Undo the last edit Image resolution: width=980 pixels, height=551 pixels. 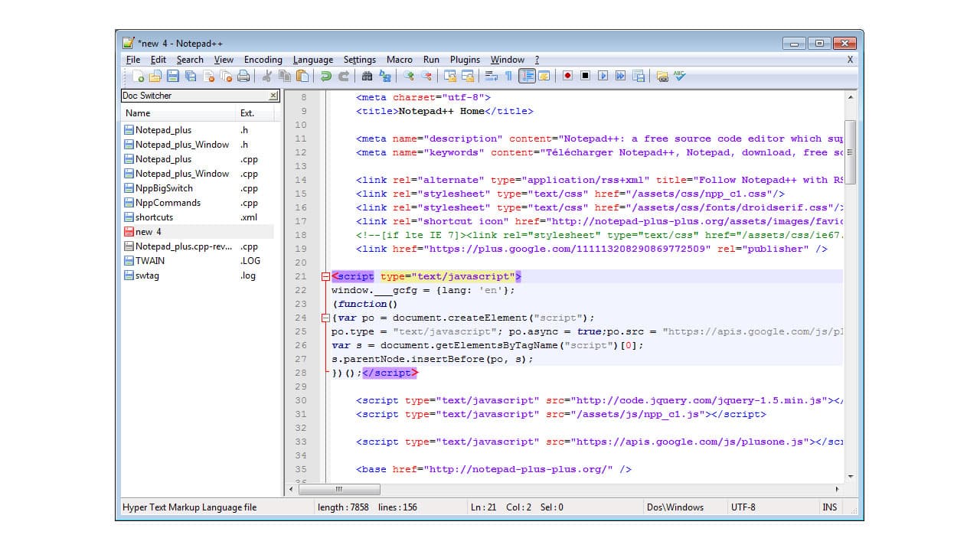pos(325,76)
